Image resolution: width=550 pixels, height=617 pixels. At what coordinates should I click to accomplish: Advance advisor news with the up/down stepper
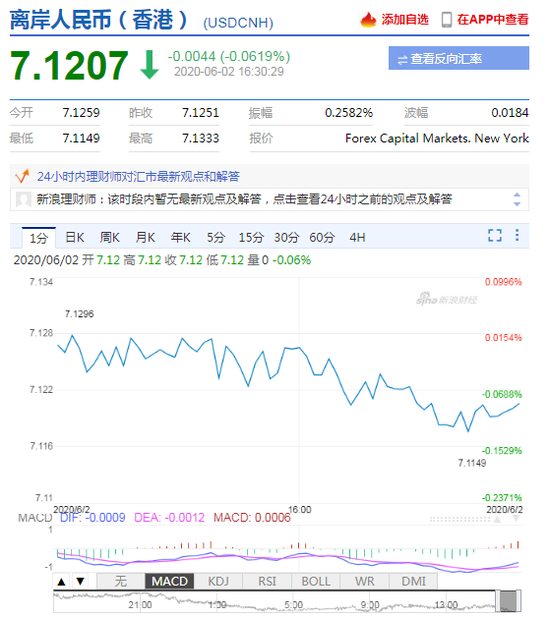click(517, 199)
